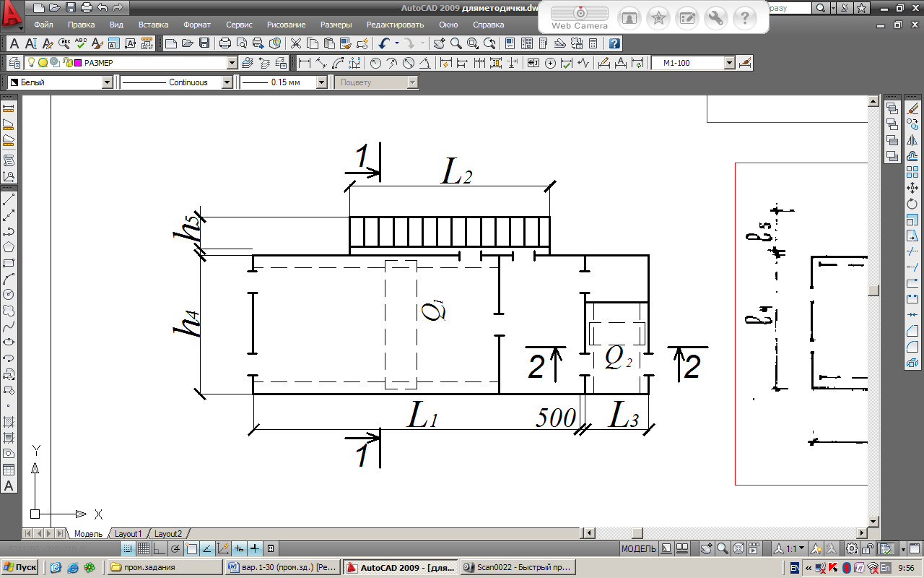Switch to Scan0022 taskbar window

(518, 567)
